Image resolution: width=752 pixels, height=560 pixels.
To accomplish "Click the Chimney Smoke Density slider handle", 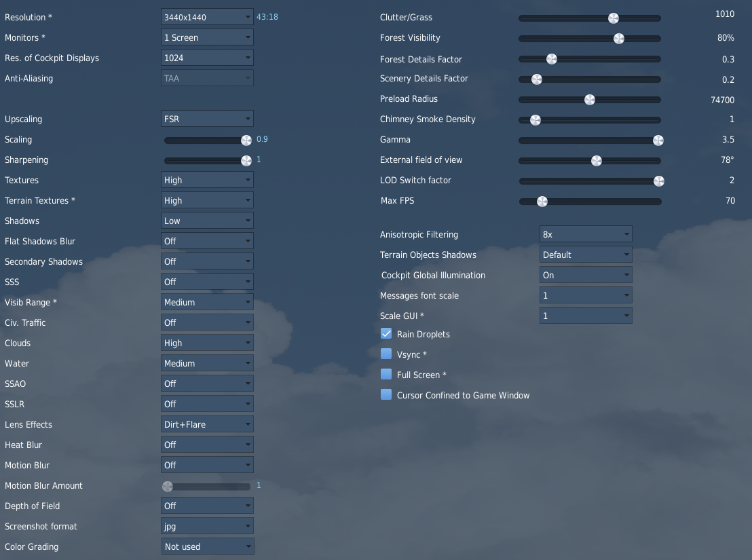I will tap(535, 120).
